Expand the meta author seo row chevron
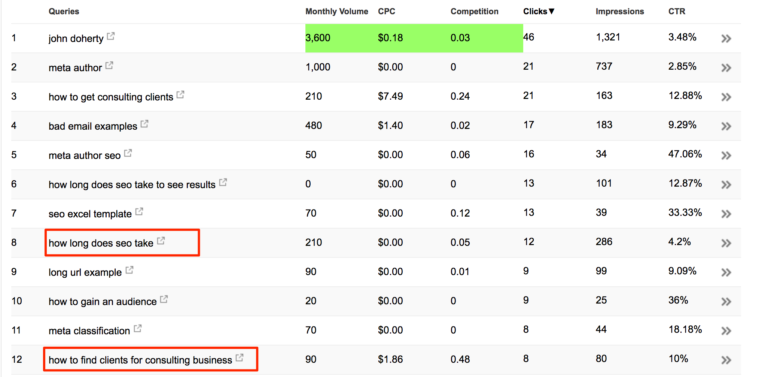Viewport: 768px width, 377px height. tap(726, 156)
